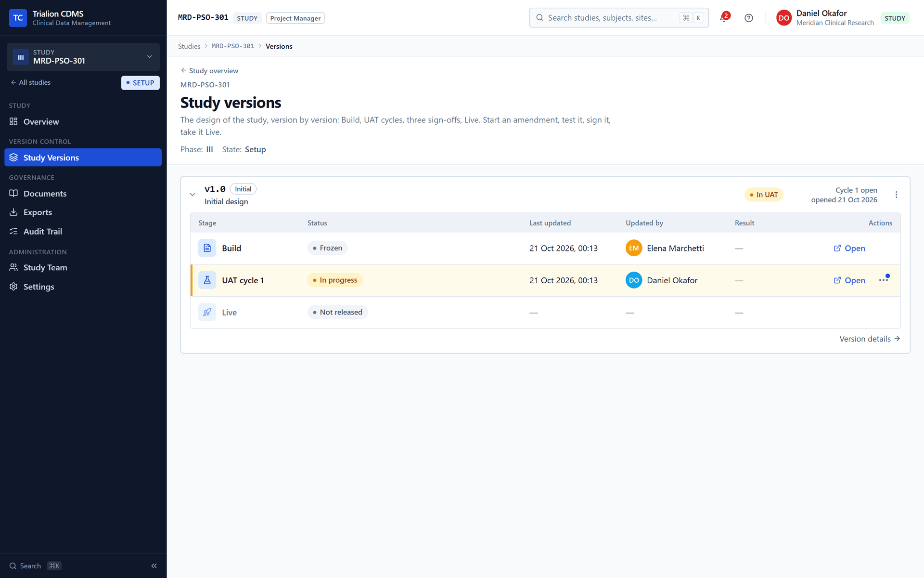Open the help question-mark icon
The height and width of the screenshot is (578, 924).
(x=749, y=18)
